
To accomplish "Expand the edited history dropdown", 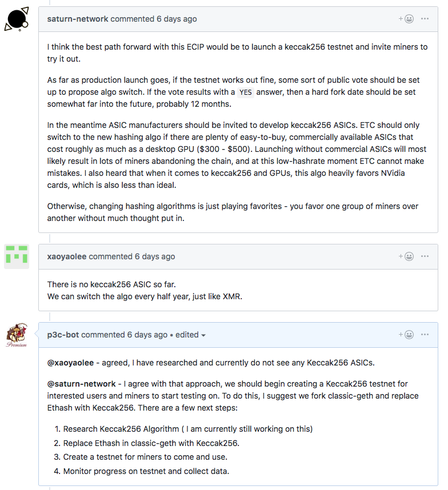I will click(190, 335).
